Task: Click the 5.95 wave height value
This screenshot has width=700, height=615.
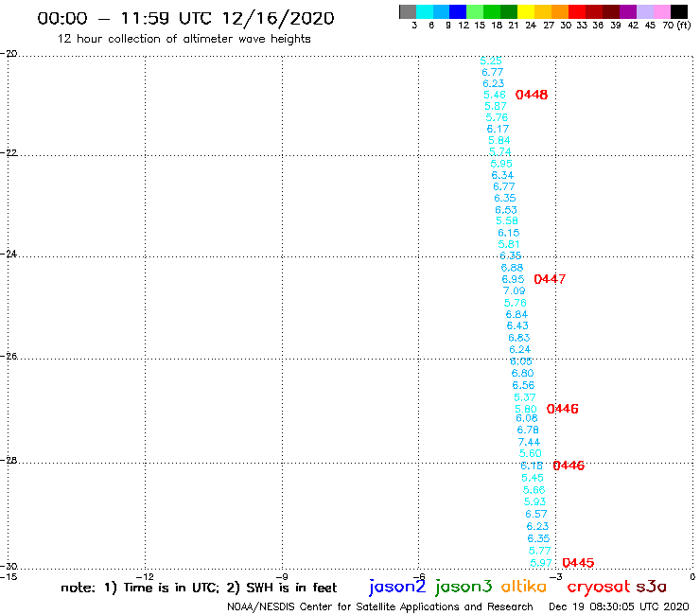Action: point(501,164)
